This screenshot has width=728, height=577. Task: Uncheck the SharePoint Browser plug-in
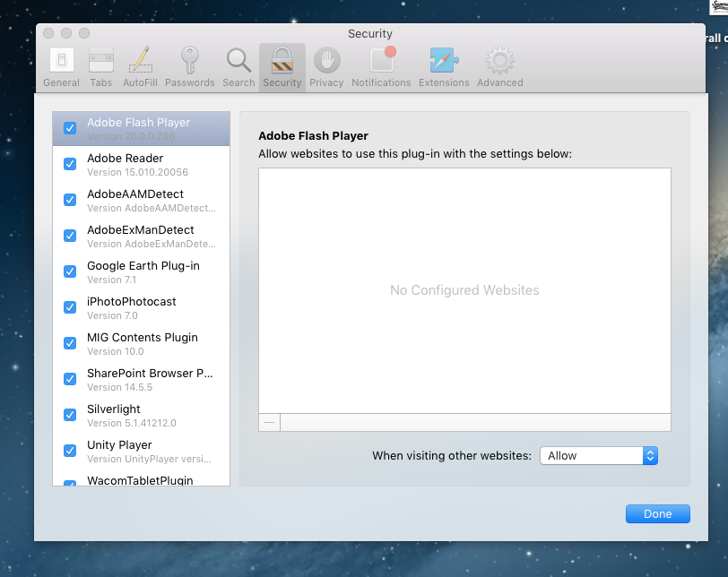point(70,379)
